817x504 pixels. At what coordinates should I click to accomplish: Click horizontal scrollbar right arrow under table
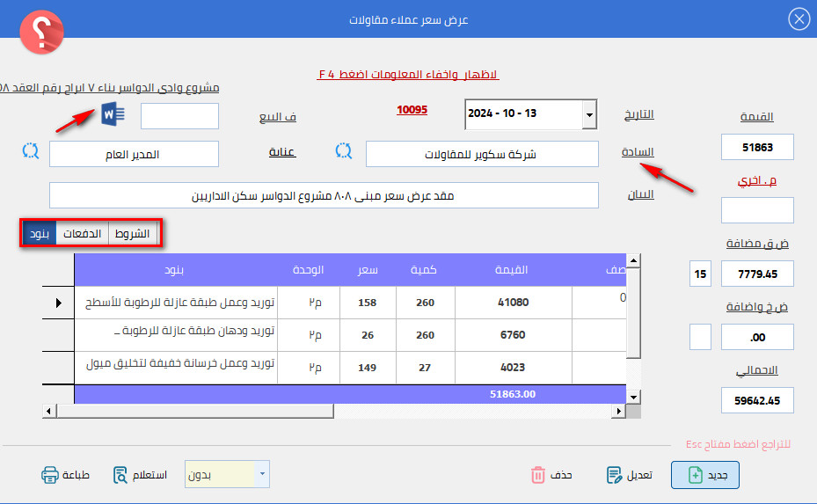(621, 411)
